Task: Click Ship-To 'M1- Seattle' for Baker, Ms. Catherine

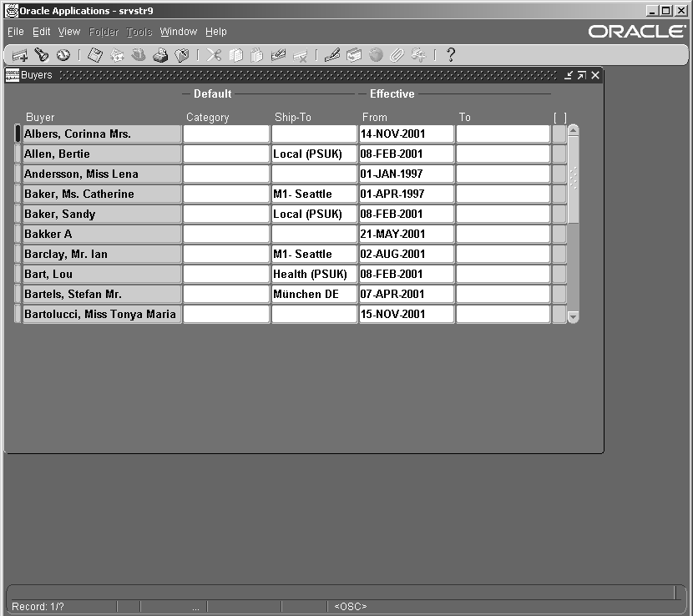Action: [x=314, y=194]
